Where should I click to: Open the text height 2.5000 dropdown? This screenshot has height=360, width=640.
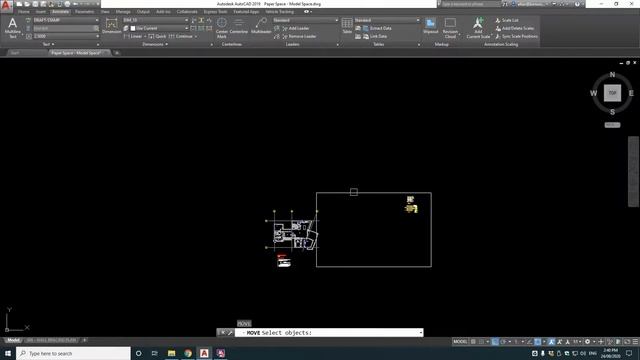click(x=65, y=36)
